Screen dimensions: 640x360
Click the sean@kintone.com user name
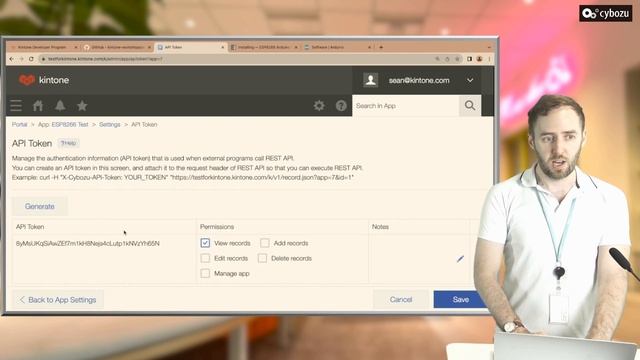[x=419, y=80]
